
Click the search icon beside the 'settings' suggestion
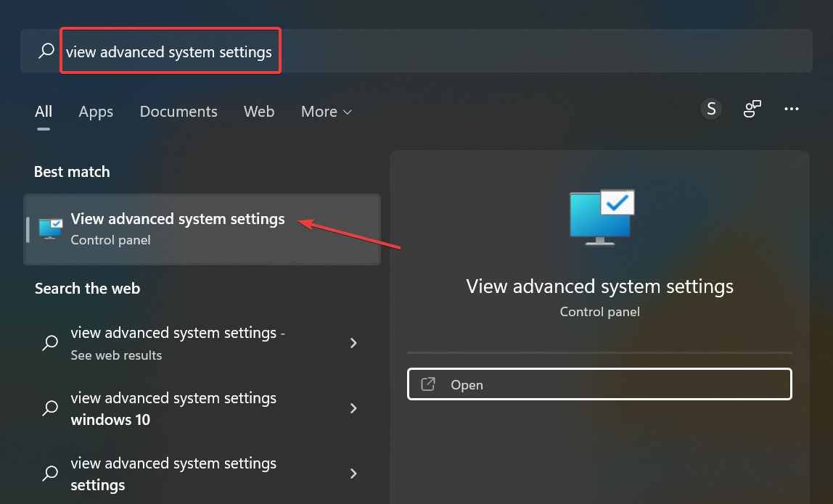[50, 474]
